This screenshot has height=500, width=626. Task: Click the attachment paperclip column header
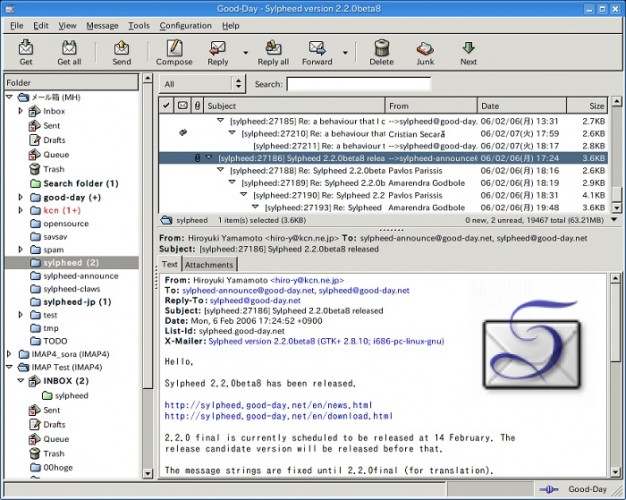(197, 105)
